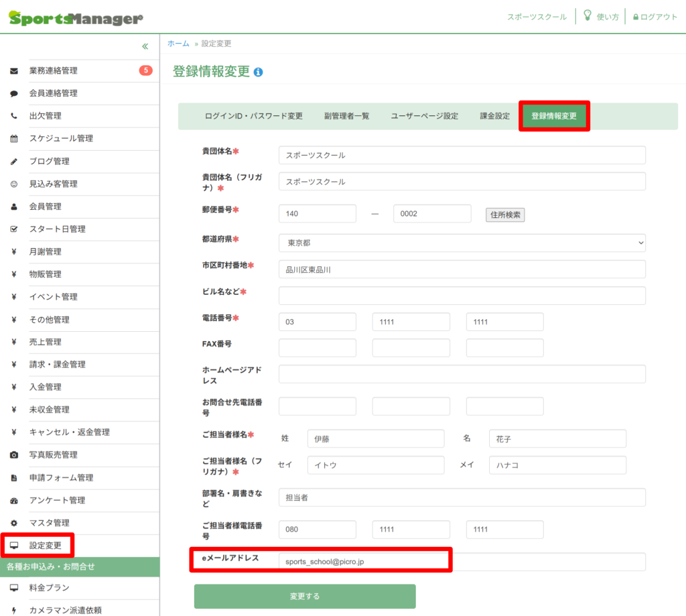Click the info icon next to 登録情報変更 heading
This screenshot has width=686, height=616.
click(x=259, y=72)
